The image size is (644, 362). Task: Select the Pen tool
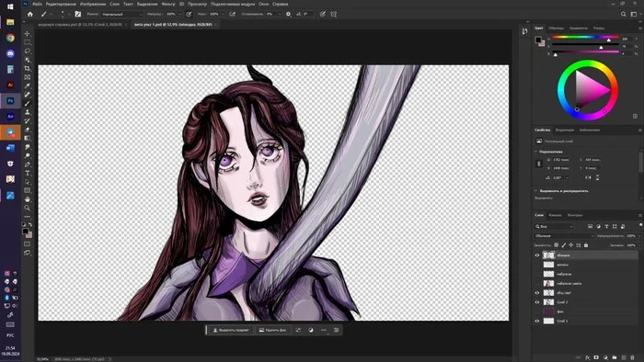pos(27,164)
